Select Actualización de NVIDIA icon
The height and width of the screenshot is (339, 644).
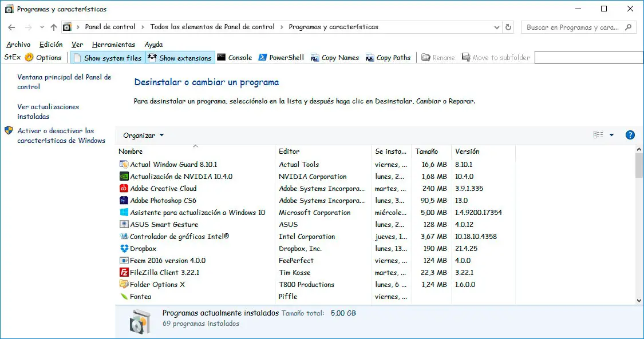point(124,176)
